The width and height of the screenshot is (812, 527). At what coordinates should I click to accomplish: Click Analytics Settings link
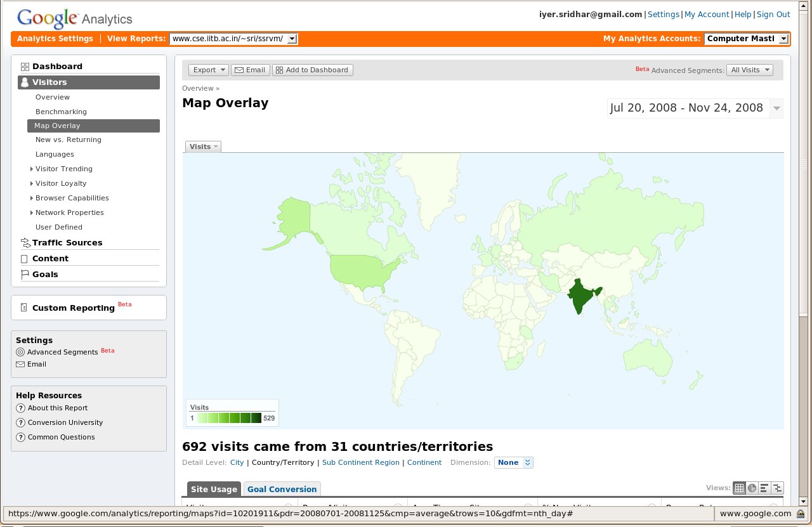[x=55, y=39]
